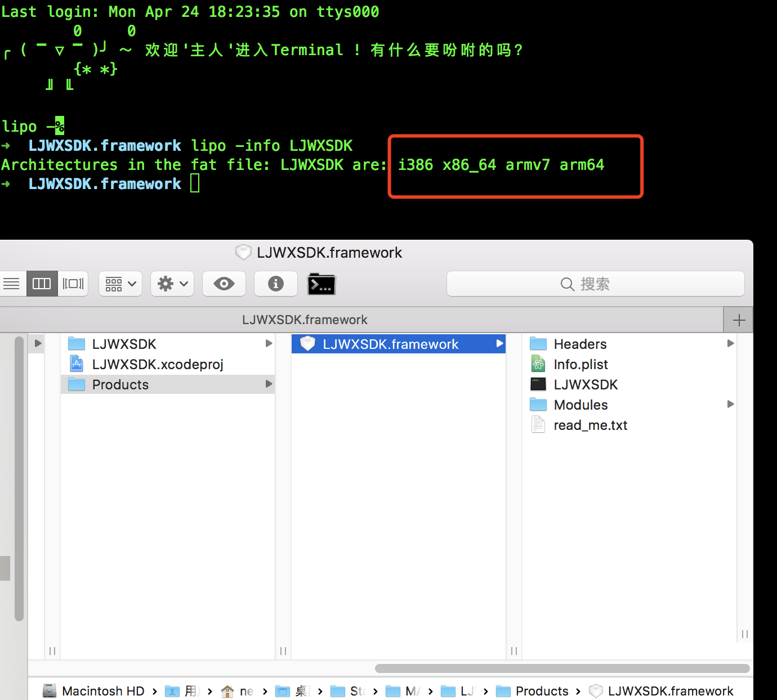Switch Finder to list view
The width and height of the screenshot is (777, 700).
pyautogui.click(x=11, y=284)
